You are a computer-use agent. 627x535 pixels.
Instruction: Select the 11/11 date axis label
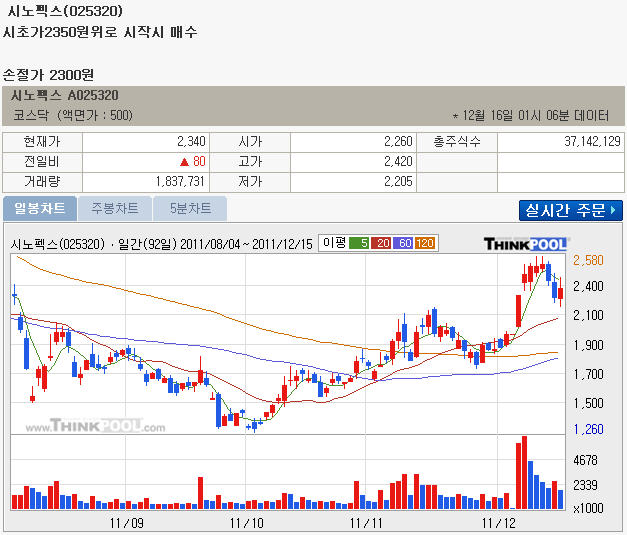tap(366, 523)
